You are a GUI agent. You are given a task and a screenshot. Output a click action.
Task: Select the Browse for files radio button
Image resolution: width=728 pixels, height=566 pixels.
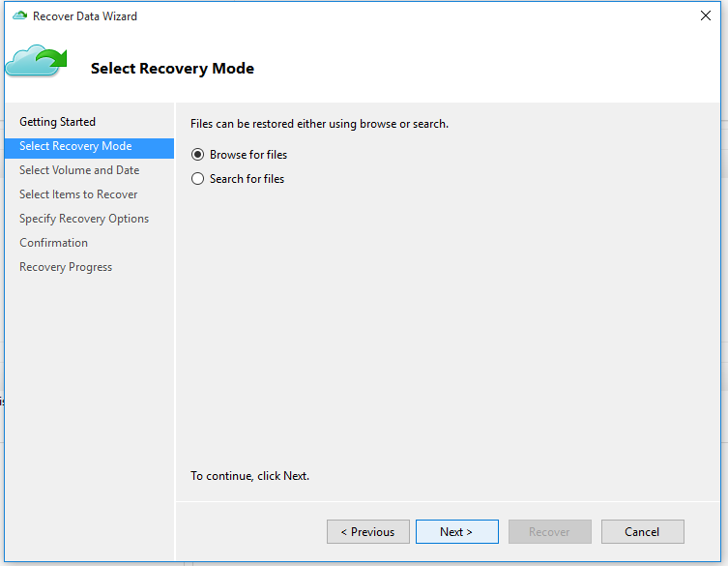[x=197, y=154]
